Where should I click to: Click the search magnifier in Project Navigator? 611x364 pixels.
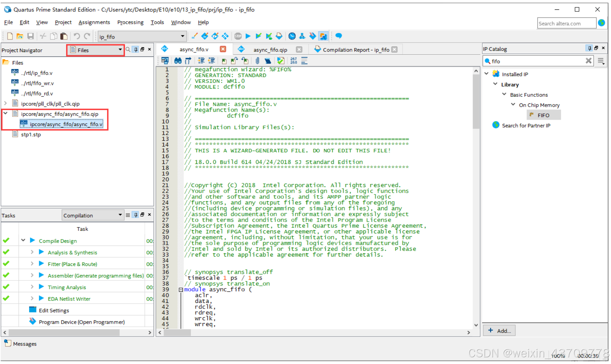pos(128,50)
